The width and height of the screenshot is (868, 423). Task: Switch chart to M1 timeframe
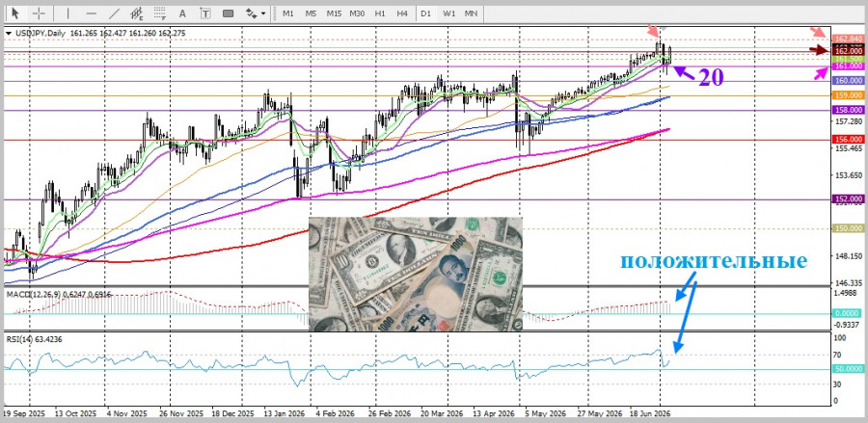click(x=287, y=13)
